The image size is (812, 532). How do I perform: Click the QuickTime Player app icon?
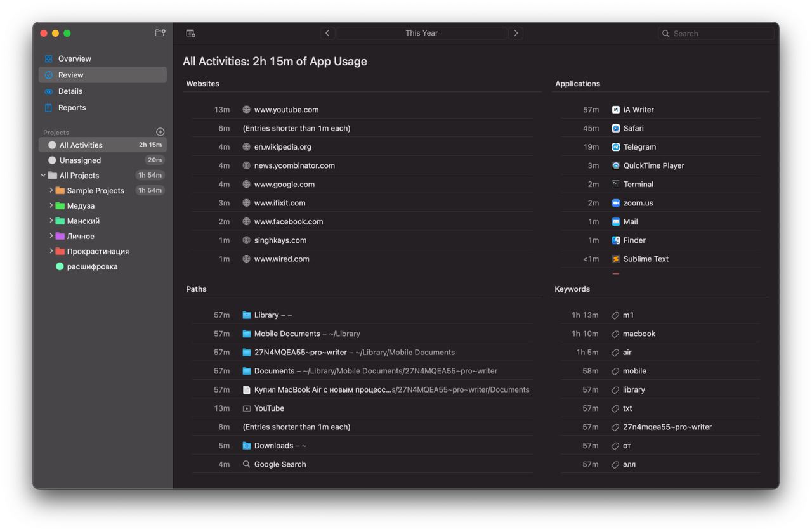[x=615, y=165]
